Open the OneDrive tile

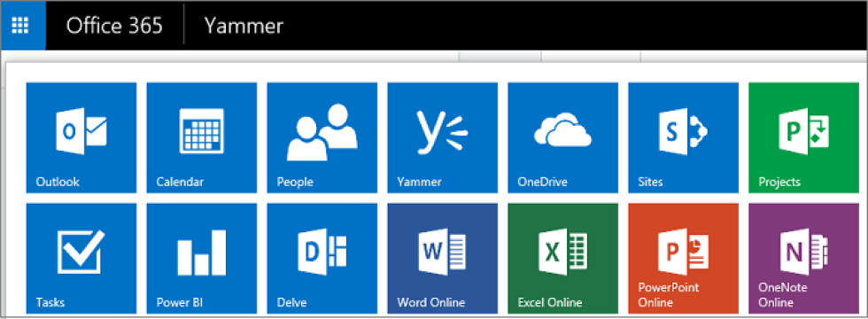click(x=563, y=138)
